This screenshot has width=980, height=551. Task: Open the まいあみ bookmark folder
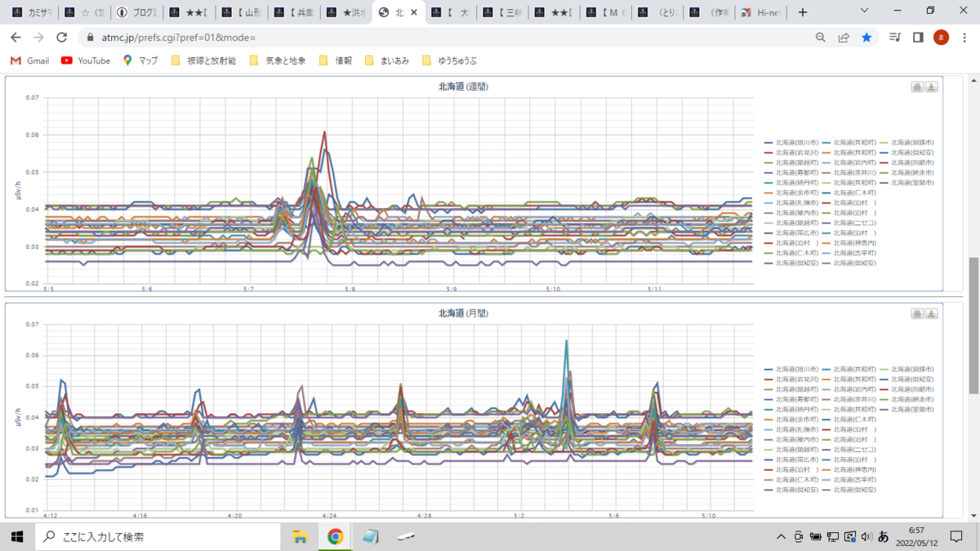[x=387, y=60]
